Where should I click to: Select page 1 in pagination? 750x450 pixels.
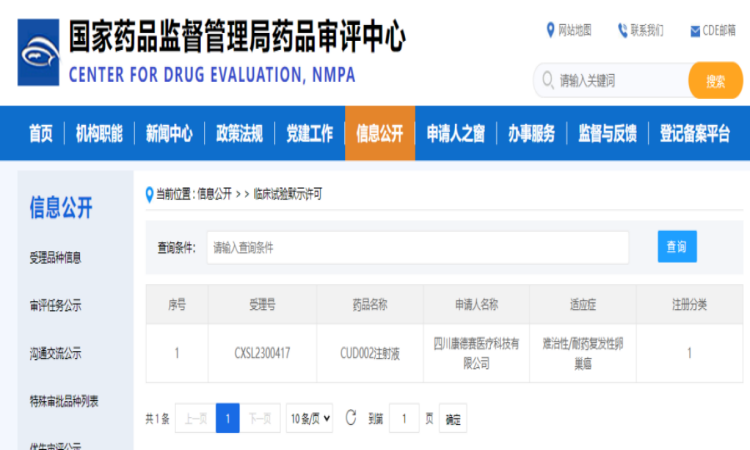click(228, 418)
